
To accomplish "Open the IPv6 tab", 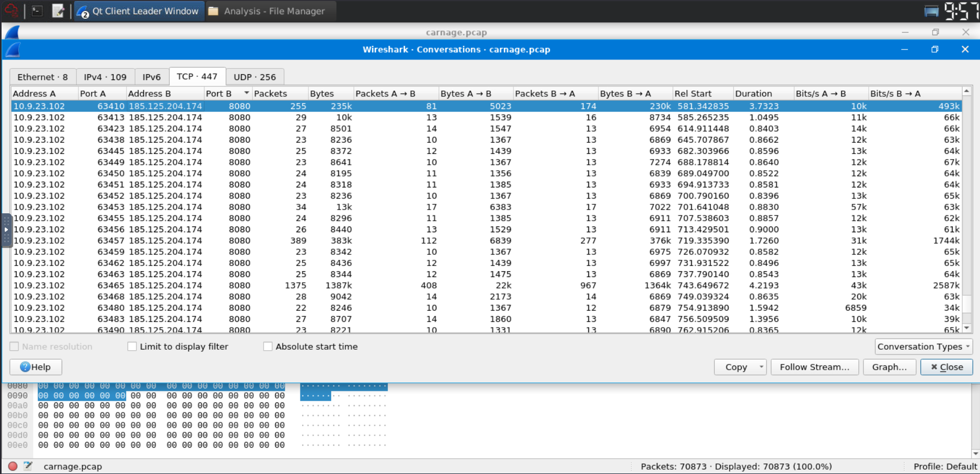I will 152,77.
